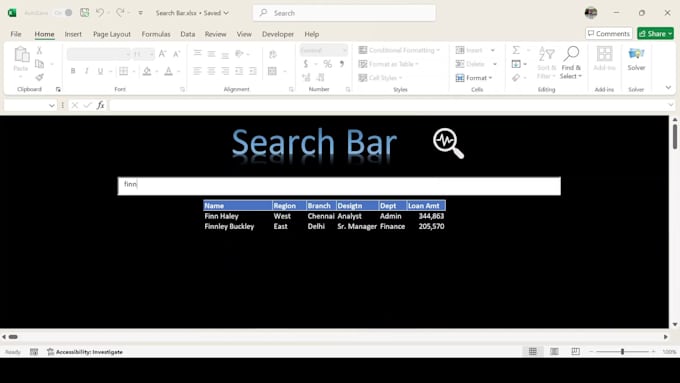This screenshot has height=383, width=680.
Task: Click the Cut scissors icon
Action: 39,51
